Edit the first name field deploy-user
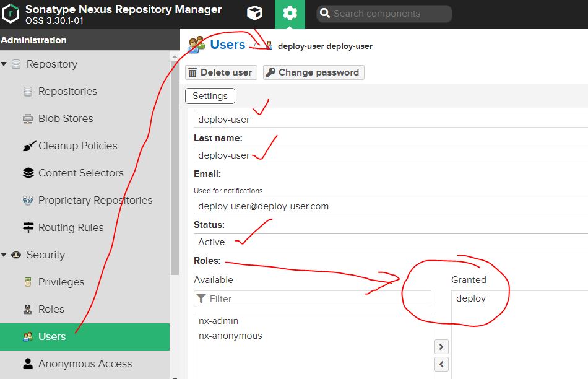Viewport: 588px width, 379px height. tap(391, 120)
